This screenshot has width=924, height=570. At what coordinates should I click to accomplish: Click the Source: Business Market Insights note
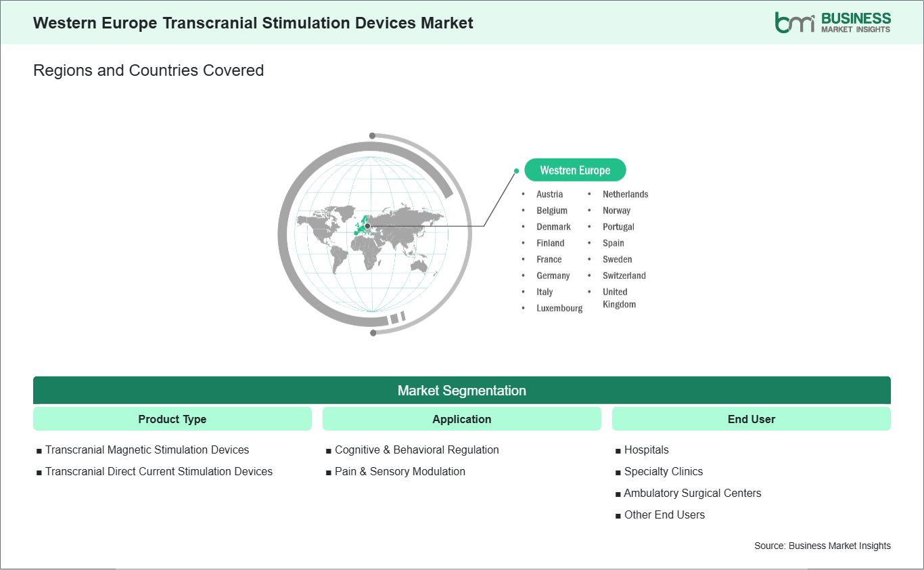point(823,546)
